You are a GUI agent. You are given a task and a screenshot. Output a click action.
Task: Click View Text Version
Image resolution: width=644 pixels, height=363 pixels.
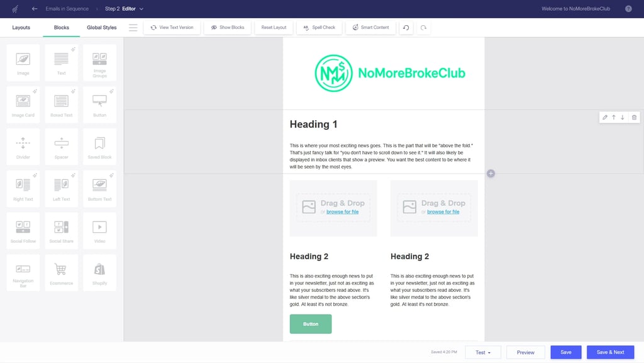tap(172, 28)
